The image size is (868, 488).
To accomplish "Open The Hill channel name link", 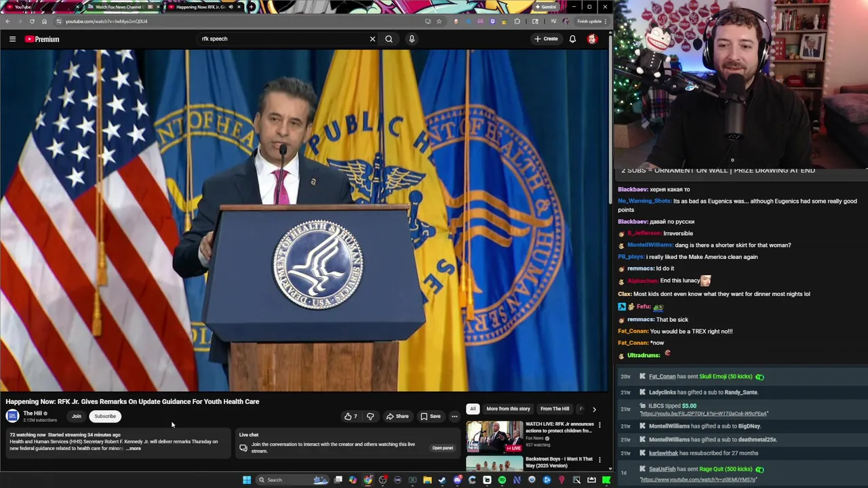I will pyautogui.click(x=33, y=413).
